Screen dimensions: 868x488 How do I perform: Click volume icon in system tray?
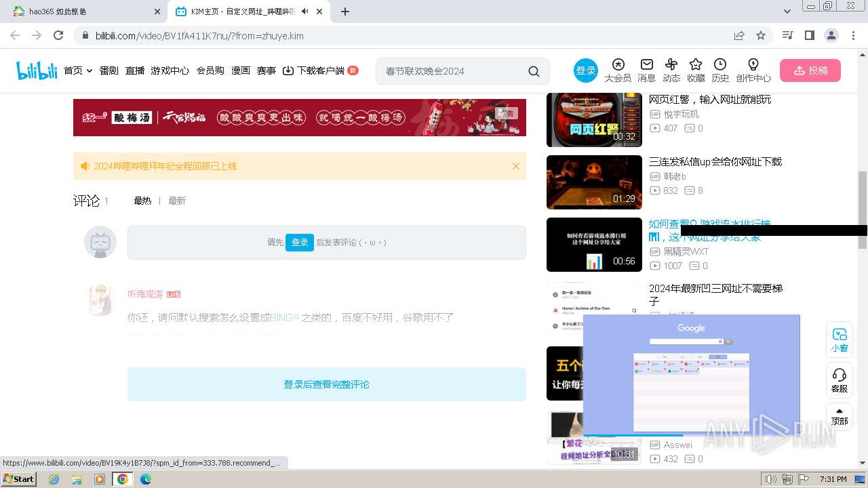[771, 479]
